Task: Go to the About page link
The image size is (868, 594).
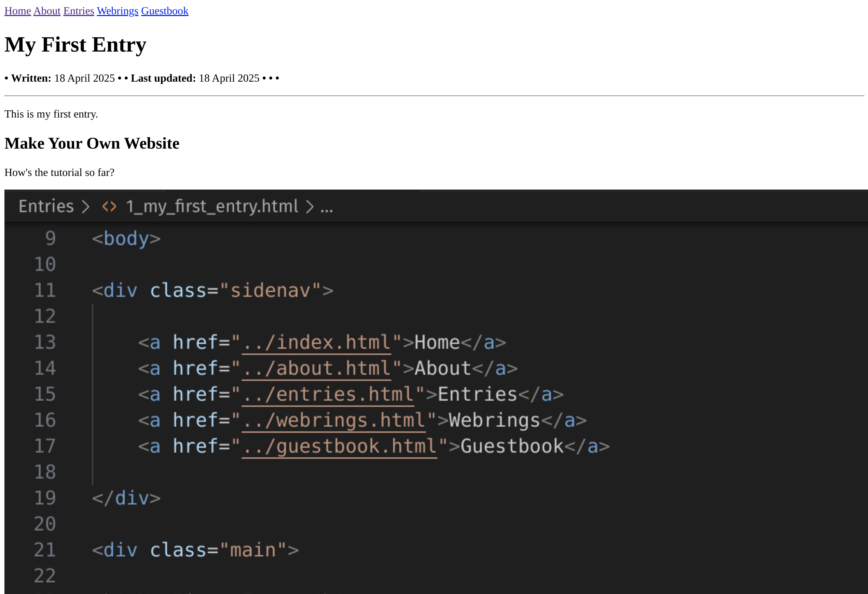Action: tap(47, 11)
